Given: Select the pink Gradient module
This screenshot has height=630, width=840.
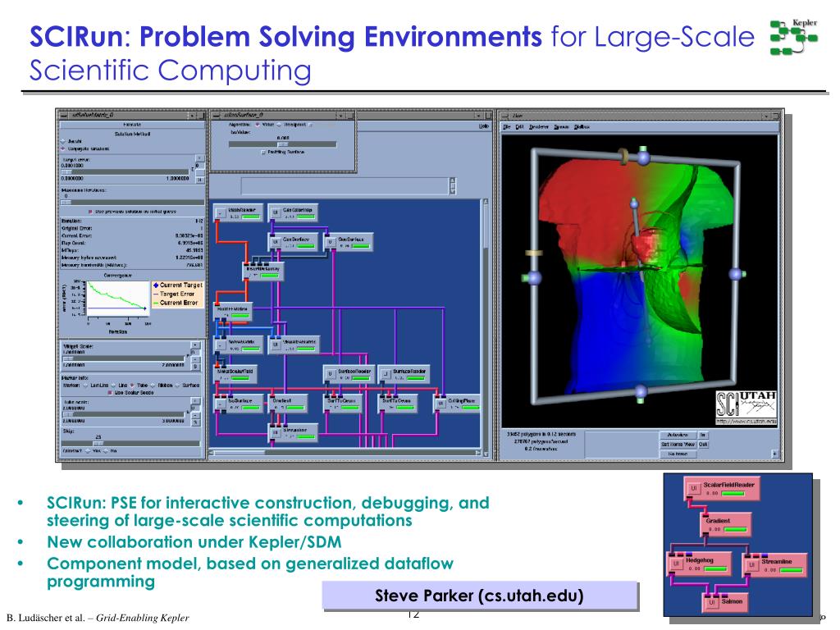Looking at the screenshot, I should (x=727, y=524).
